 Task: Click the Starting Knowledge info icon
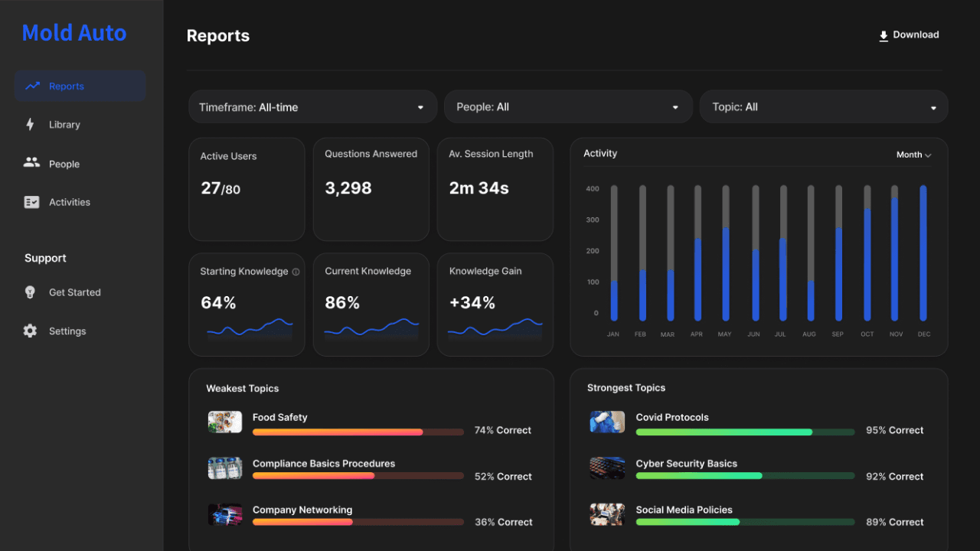pyautogui.click(x=296, y=272)
